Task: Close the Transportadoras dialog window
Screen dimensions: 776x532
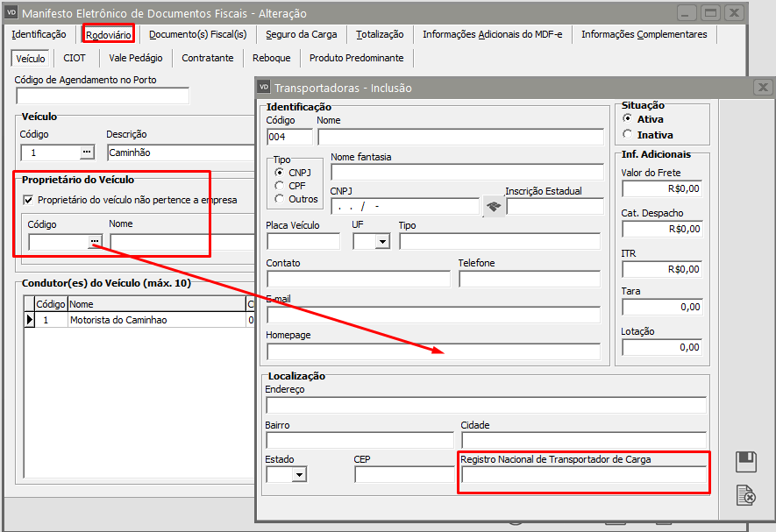Action: pyautogui.click(x=763, y=88)
